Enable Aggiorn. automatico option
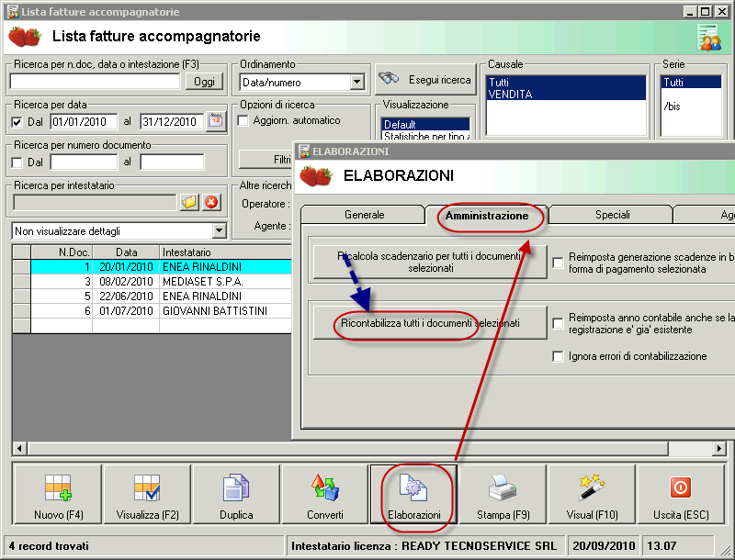This screenshot has height=560, width=735. (243, 121)
